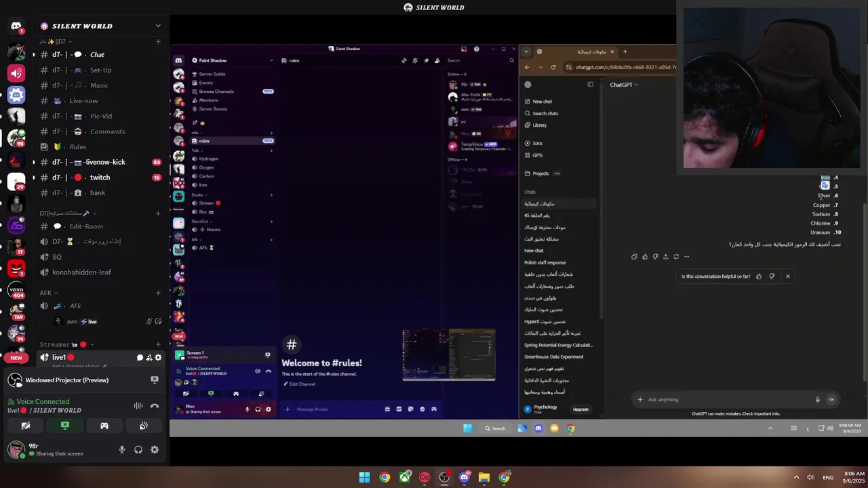The width and height of the screenshot is (868, 488).
Task: Mute microphone next to 98r
Action: tap(122, 449)
